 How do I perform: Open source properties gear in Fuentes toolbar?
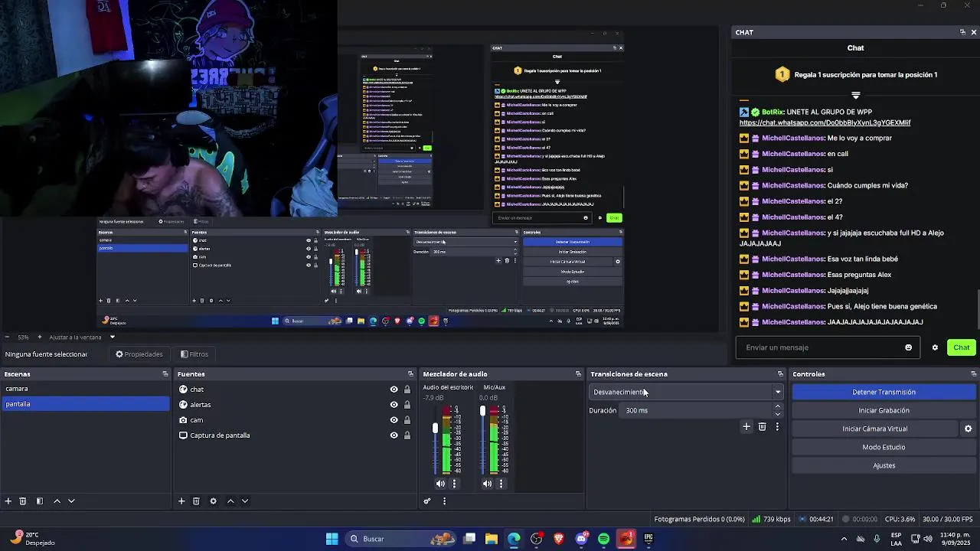click(213, 501)
